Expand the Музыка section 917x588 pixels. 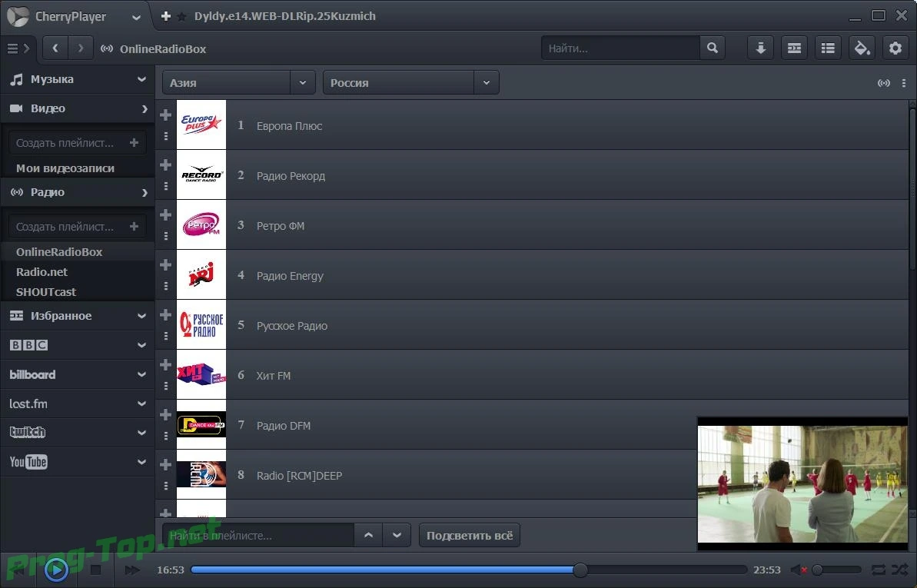click(77, 79)
